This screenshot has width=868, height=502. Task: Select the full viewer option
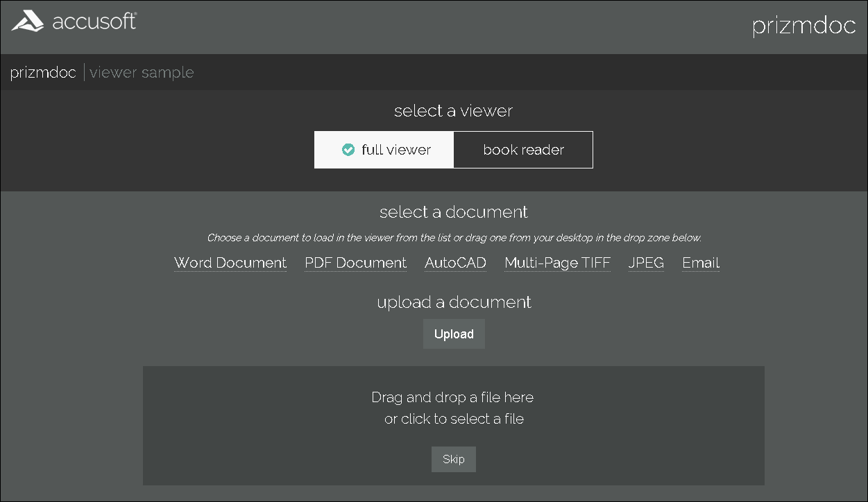384,149
